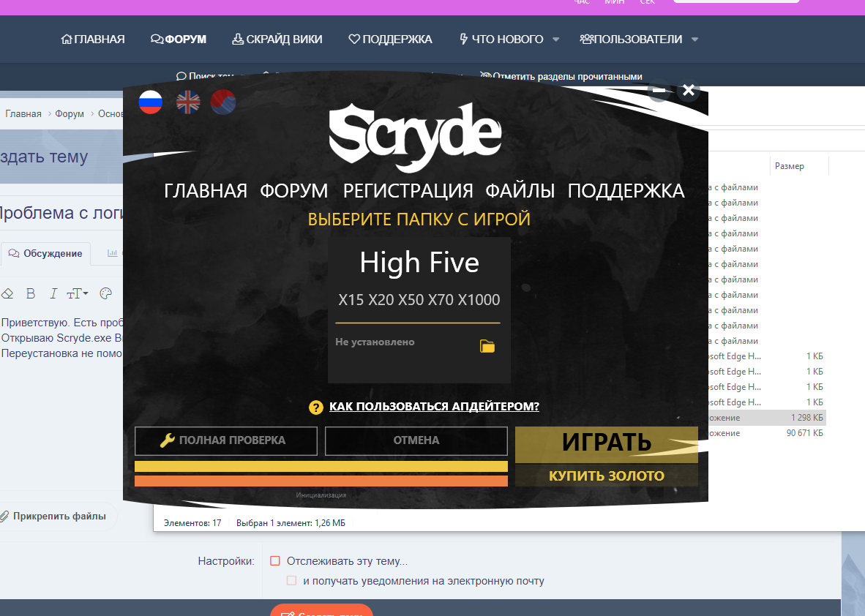Expand the 'ЧТО НОВОГО' dropdown menu

coord(555,39)
